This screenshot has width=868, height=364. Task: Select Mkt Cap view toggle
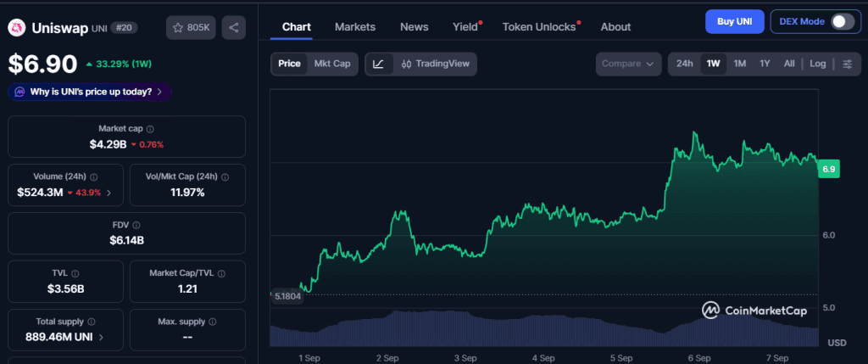(332, 64)
